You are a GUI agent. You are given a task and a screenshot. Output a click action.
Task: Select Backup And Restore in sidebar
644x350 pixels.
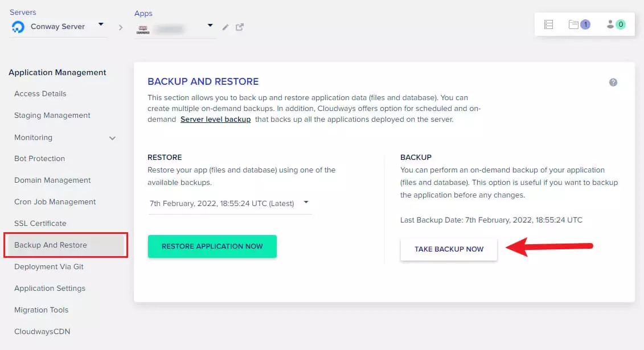pos(65,245)
